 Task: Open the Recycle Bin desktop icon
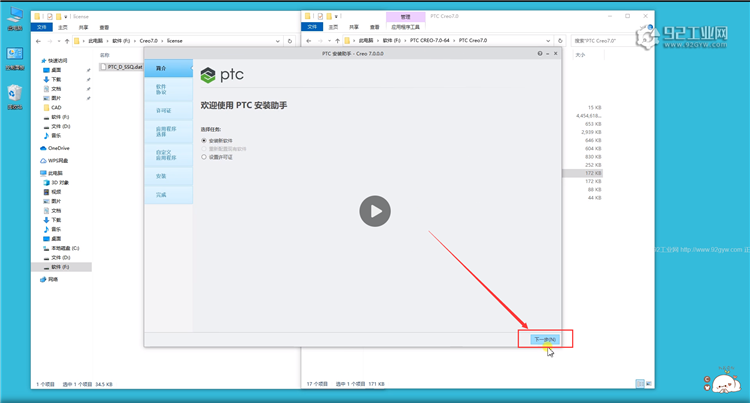click(x=15, y=97)
